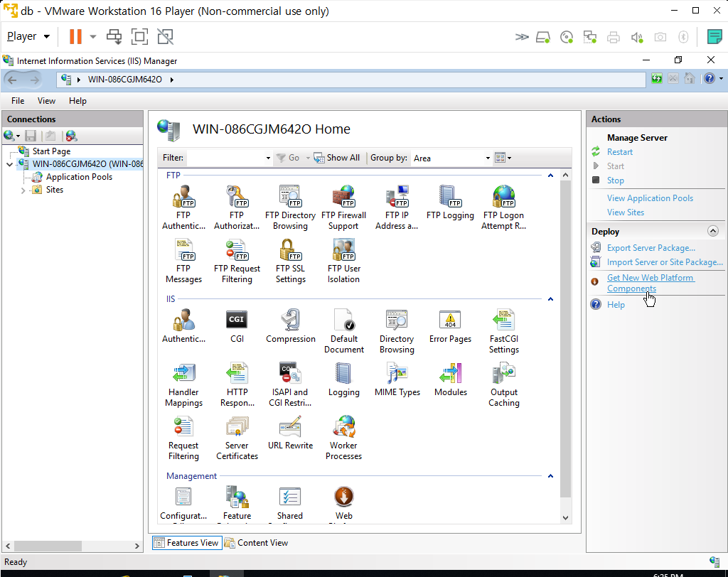This screenshot has height=577, width=728.
Task: Select Application Pools in Connections tree
Action: pyautogui.click(x=79, y=177)
